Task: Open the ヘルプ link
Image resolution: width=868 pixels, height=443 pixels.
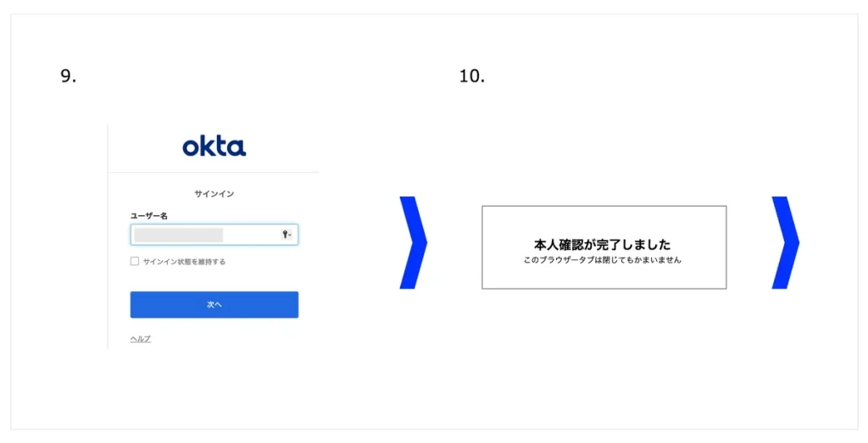Action: tap(140, 339)
